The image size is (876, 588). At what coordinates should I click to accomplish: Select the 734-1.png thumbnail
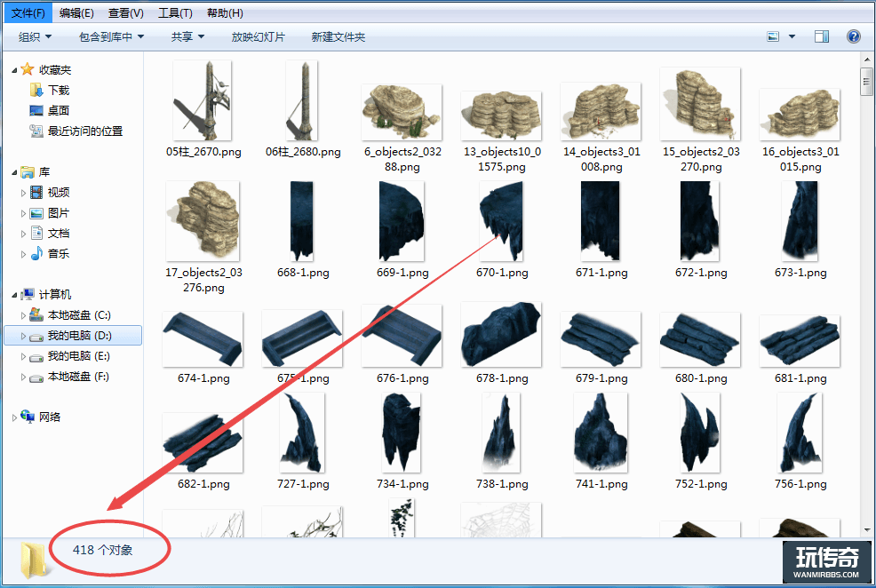click(402, 433)
